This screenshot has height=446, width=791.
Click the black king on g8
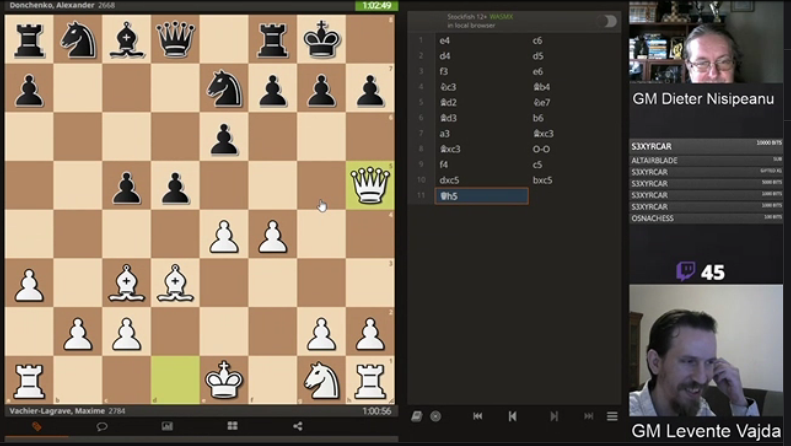click(x=321, y=39)
